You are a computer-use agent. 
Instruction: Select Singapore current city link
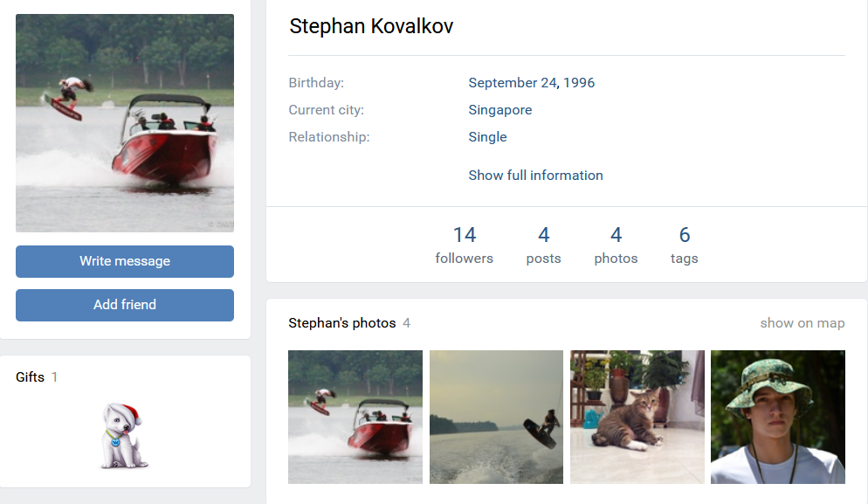499,110
